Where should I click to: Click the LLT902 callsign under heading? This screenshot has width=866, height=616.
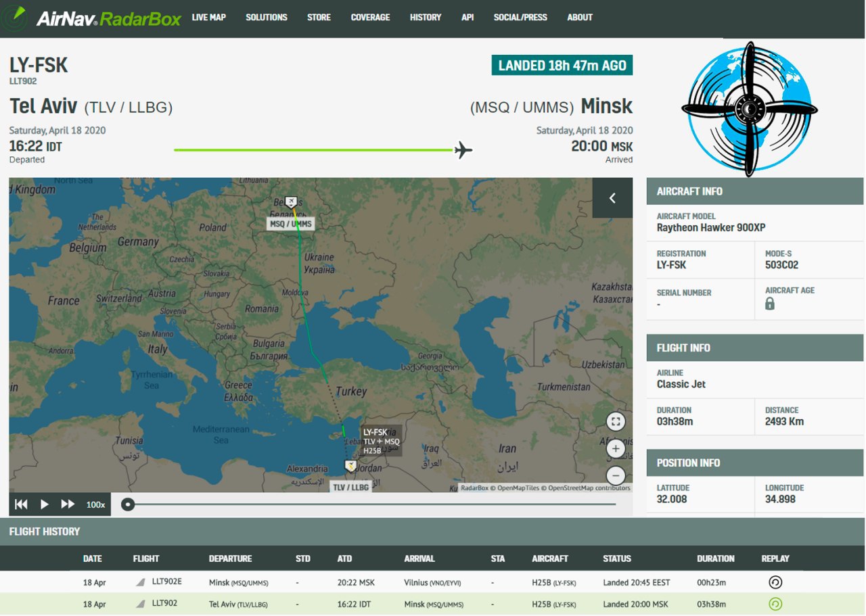click(23, 81)
